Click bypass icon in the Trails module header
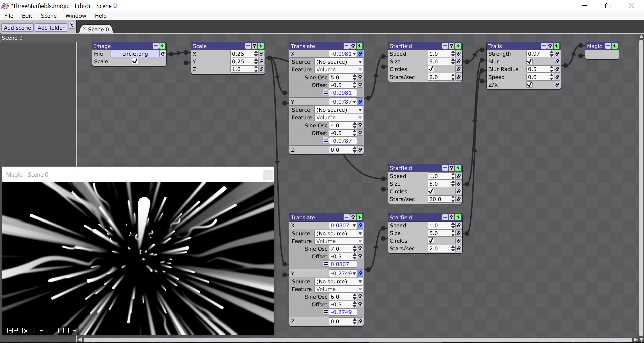The image size is (644, 343). (x=550, y=46)
